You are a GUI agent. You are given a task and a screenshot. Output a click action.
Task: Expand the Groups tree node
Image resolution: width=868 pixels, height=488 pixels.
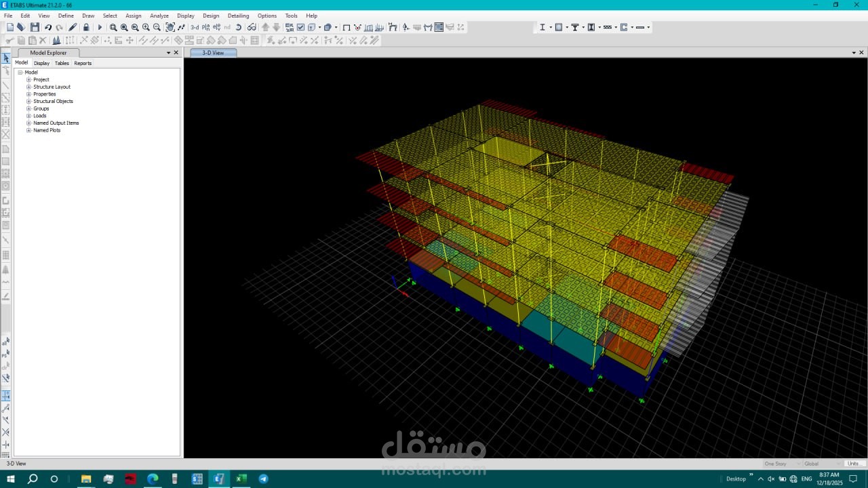[x=29, y=108]
